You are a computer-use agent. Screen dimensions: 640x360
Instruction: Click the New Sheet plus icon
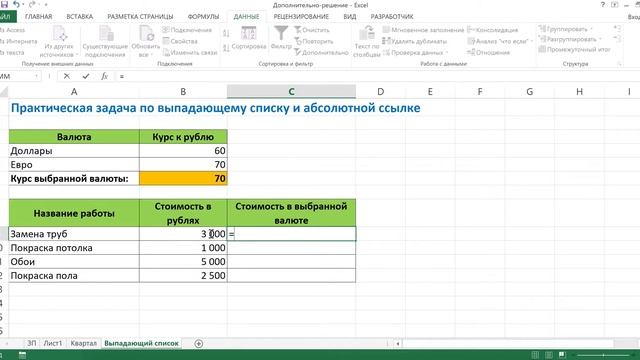(x=198, y=344)
